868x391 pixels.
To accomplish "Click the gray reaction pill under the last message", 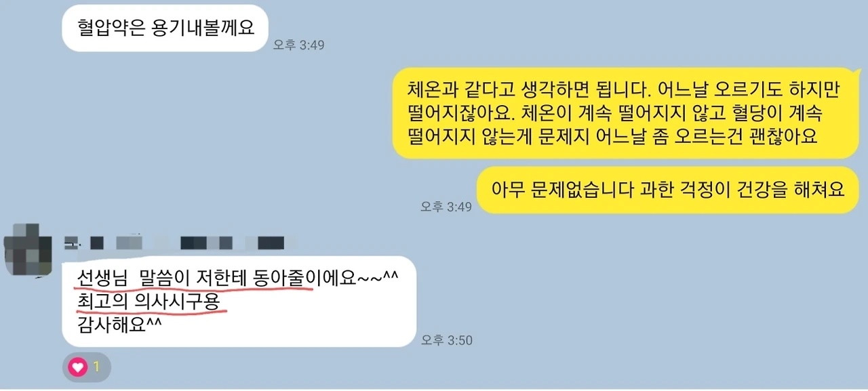I will (x=86, y=367).
